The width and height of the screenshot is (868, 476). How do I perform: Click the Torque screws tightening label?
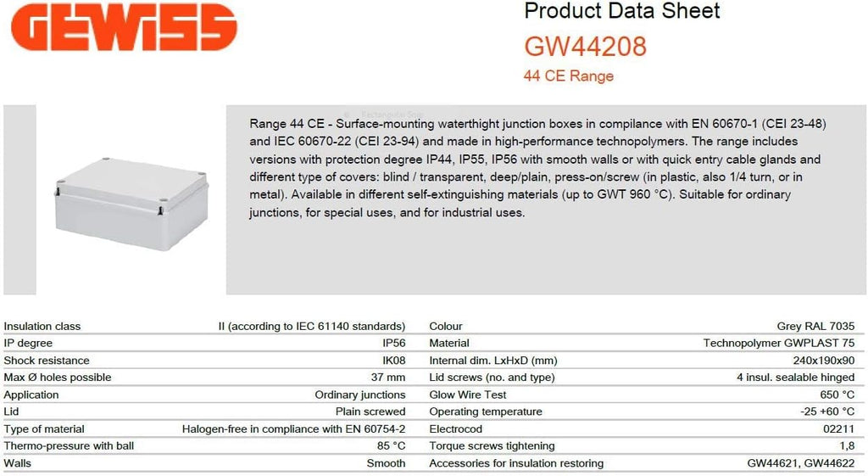492,446
